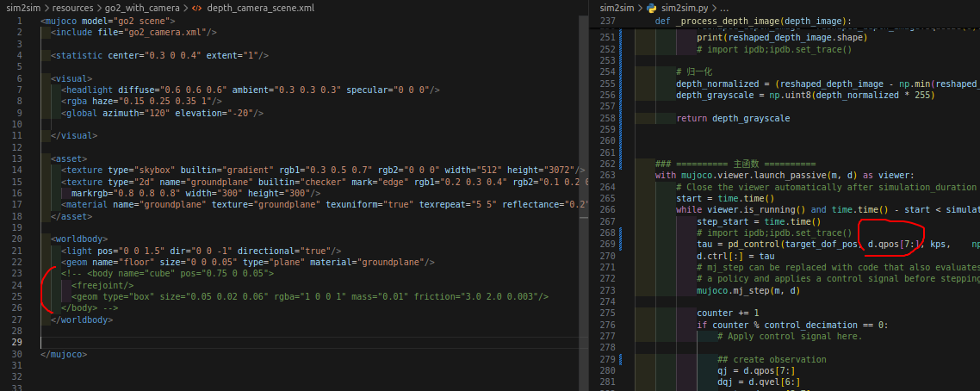Click line number 23 in the XML editor
Screen dimensions: 980x391
17,274
